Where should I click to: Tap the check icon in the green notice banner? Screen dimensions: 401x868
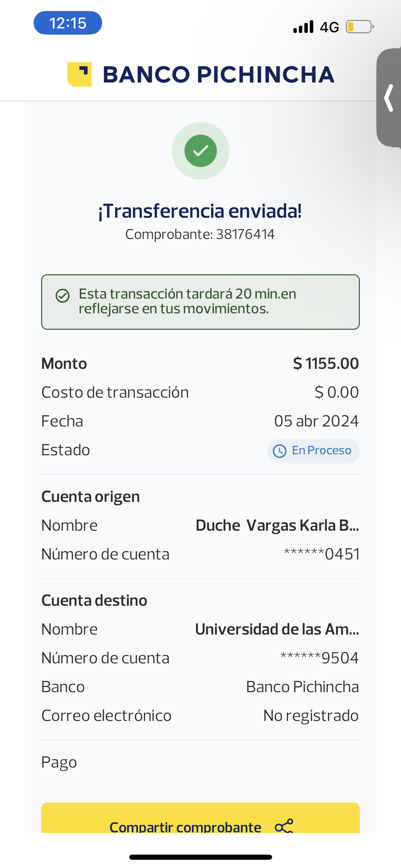[63, 296]
